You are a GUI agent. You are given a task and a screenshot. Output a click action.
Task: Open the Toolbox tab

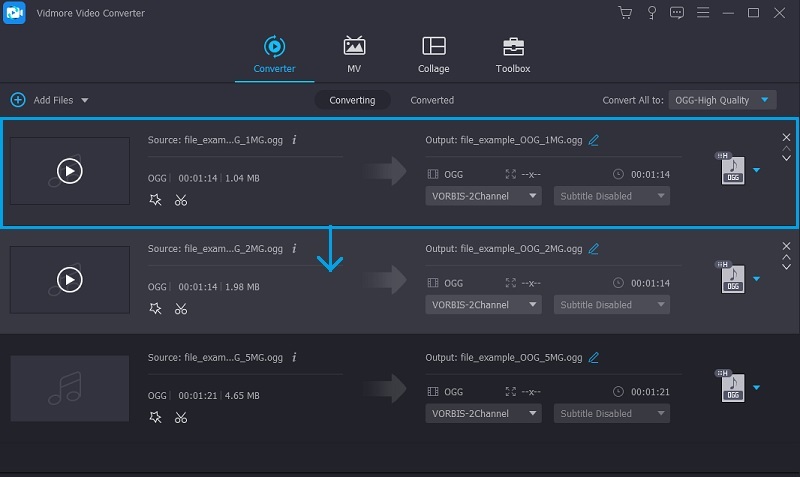[512, 56]
